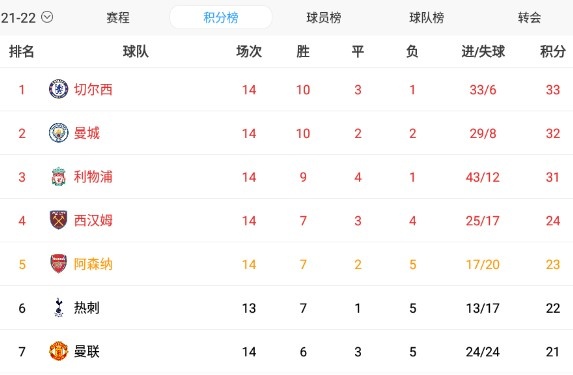Click the Manchester United crest icon
573x375 pixels.
(58, 351)
